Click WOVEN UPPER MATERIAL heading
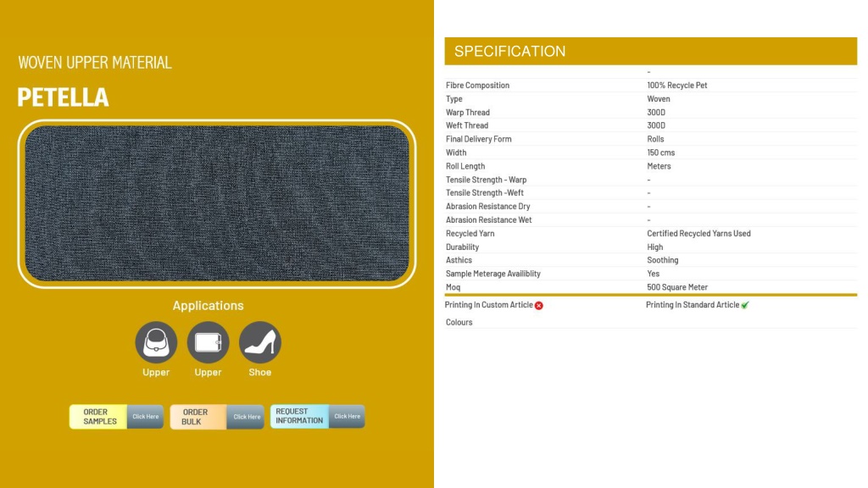This screenshot has height=488, width=868. click(x=95, y=63)
